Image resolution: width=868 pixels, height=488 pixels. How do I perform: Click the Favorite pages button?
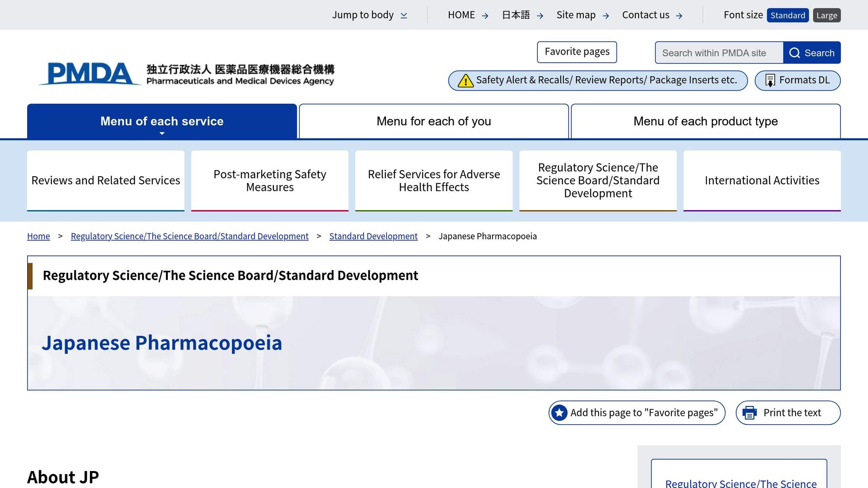577,52
